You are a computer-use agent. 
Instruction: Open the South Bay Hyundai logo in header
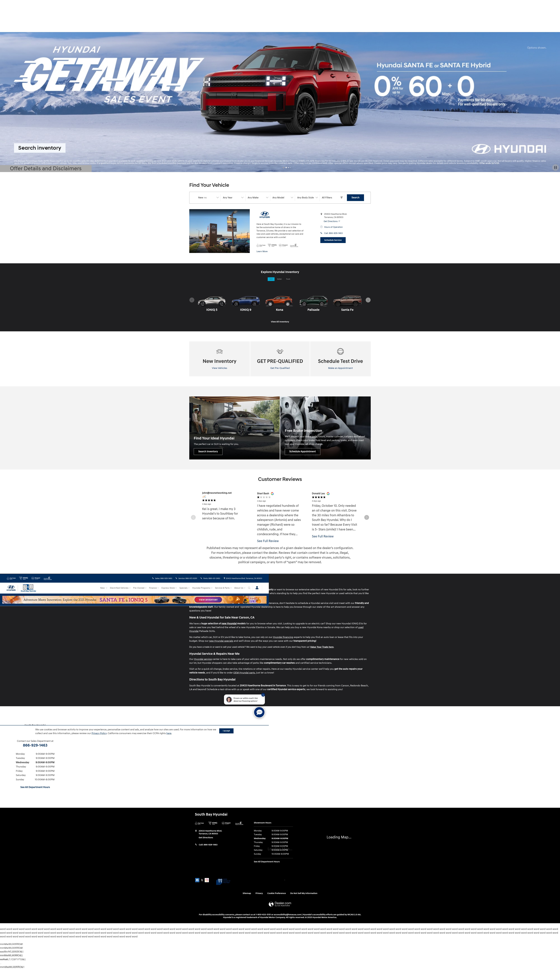pyautogui.click(x=28, y=588)
